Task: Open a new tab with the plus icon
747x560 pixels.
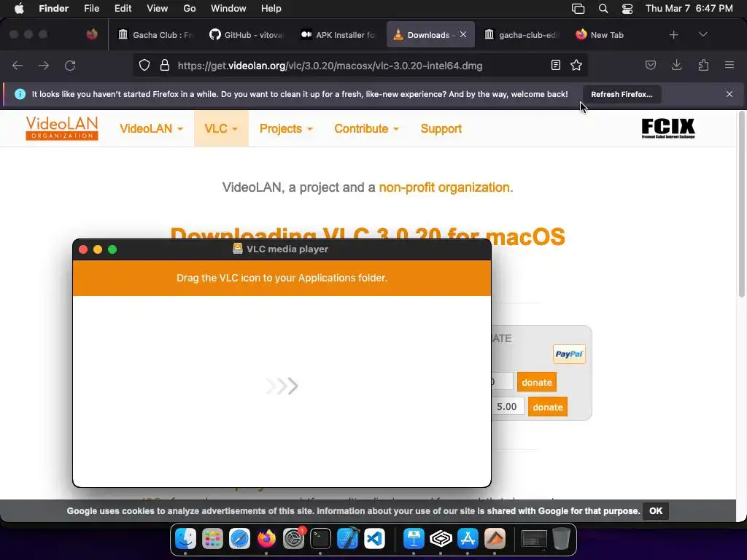Action: (673, 35)
